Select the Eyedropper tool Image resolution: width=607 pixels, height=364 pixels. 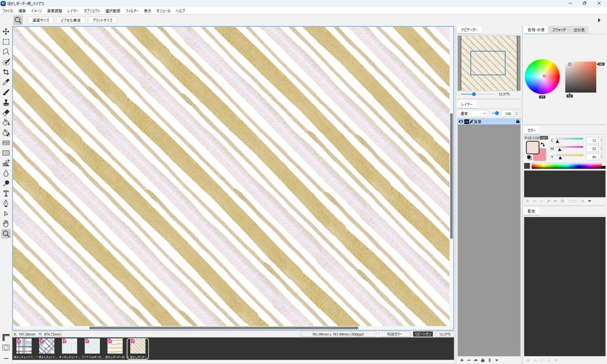pyautogui.click(x=6, y=82)
